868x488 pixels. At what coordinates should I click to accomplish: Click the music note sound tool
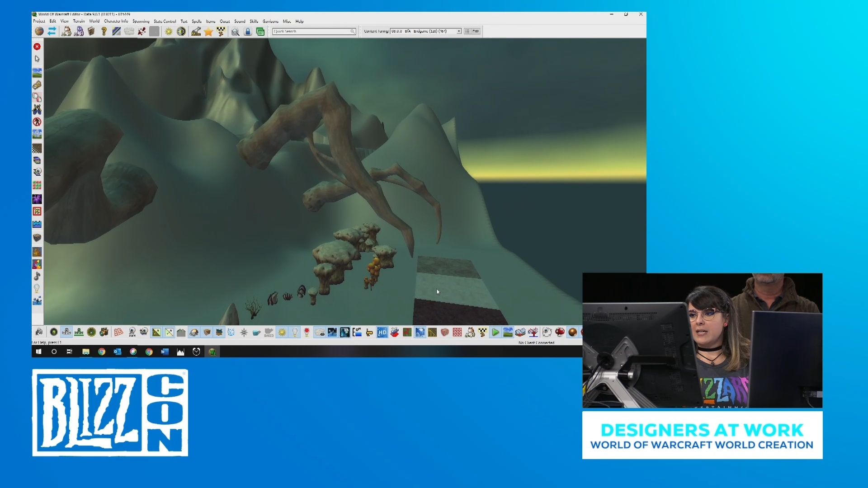tap(37, 276)
